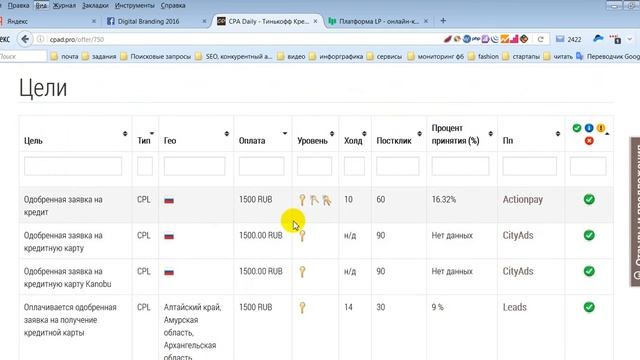Click the green check icon in table header
This screenshot has width=640, height=360.
coord(576,128)
